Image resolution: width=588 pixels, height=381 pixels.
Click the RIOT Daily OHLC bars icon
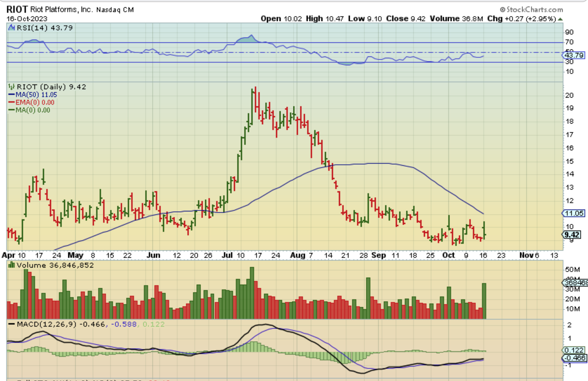click(x=11, y=87)
